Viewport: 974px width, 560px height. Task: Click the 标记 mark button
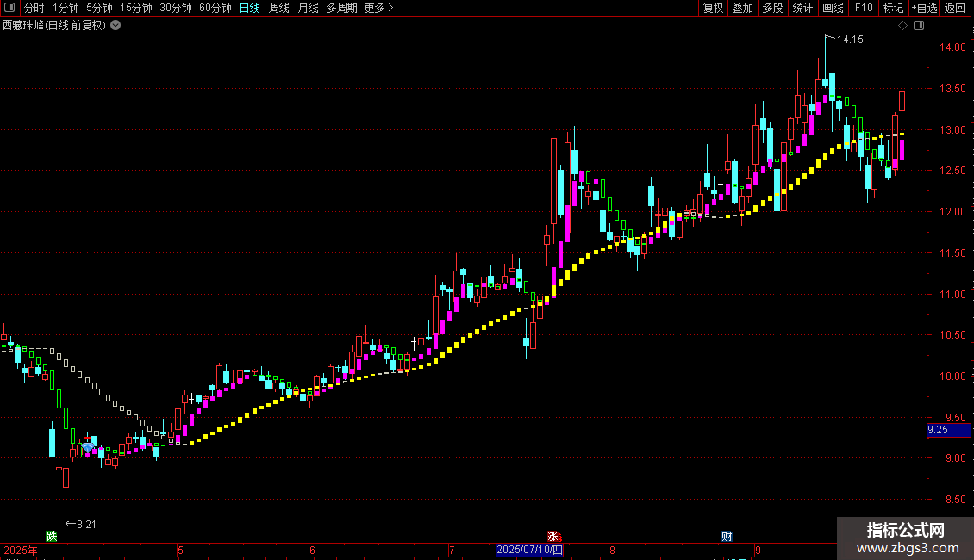(x=893, y=8)
